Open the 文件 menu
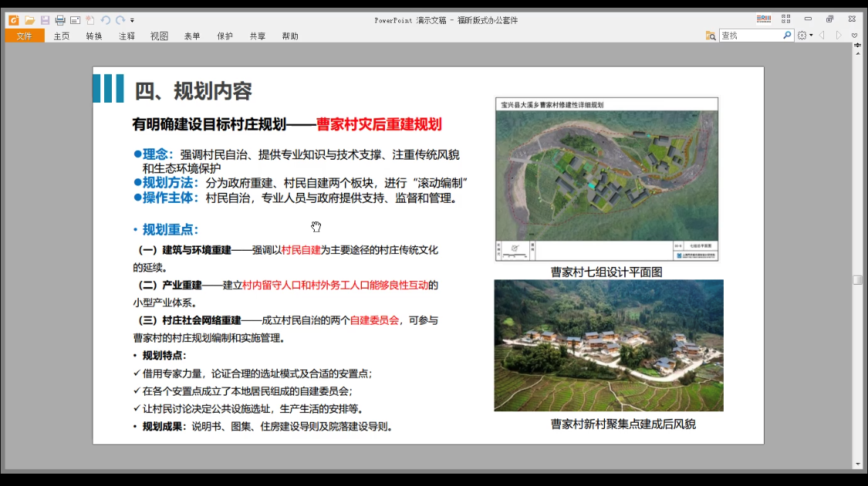Screen dimensions: 868x486 [25, 35]
